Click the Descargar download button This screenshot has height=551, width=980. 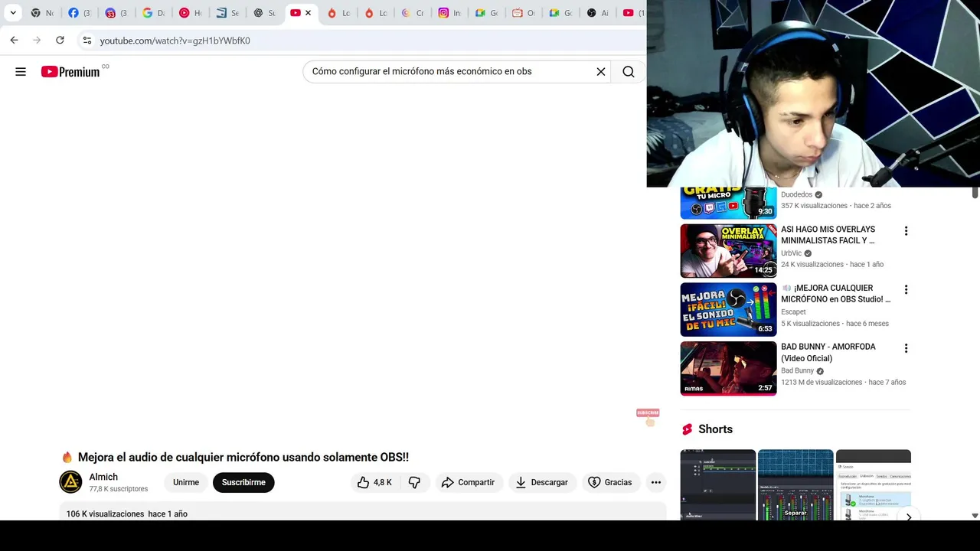[542, 482]
